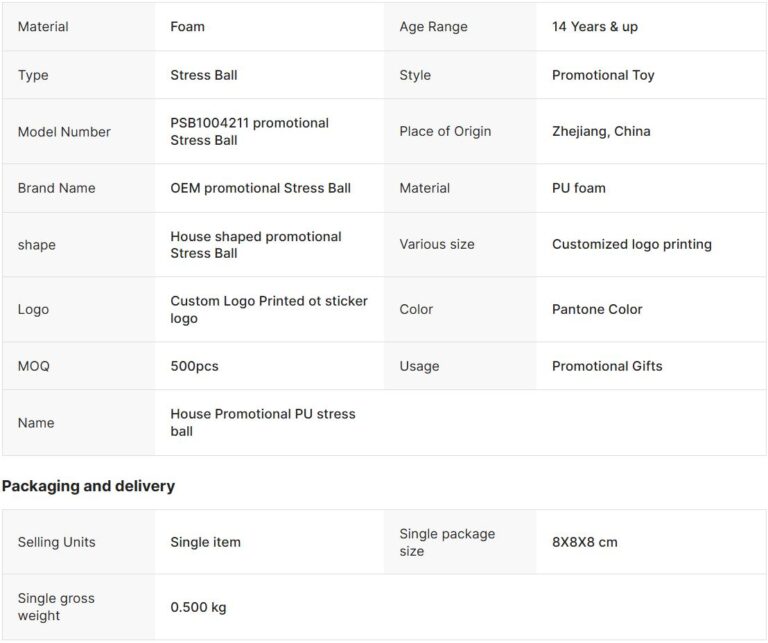Click the 'Packaging and delivery' heading
This screenshot has height=643, width=768.
[x=88, y=486]
